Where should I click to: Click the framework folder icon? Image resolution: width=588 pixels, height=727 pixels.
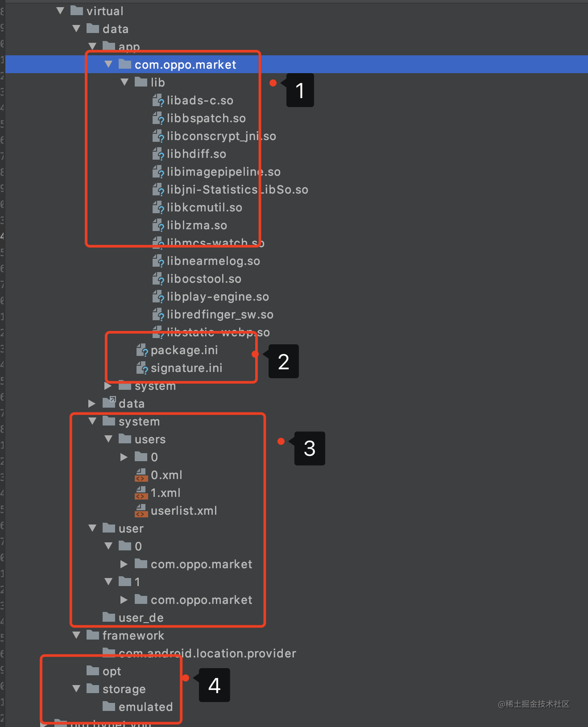[93, 635]
